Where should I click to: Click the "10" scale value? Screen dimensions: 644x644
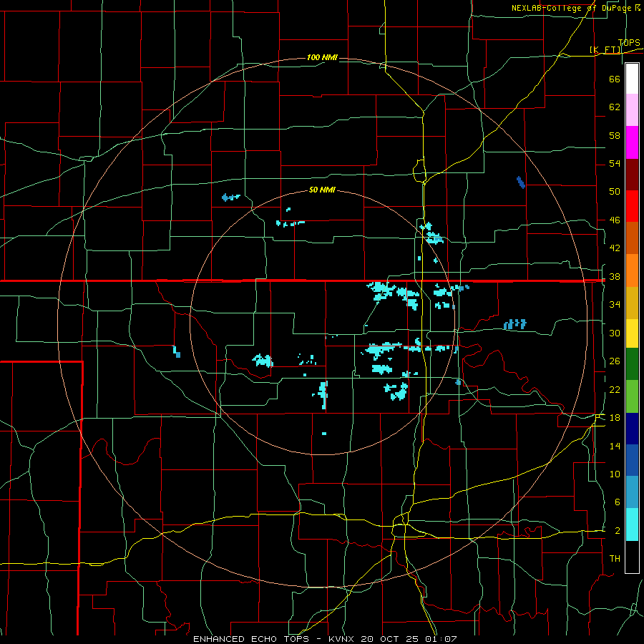pyautogui.click(x=615, y=474)
